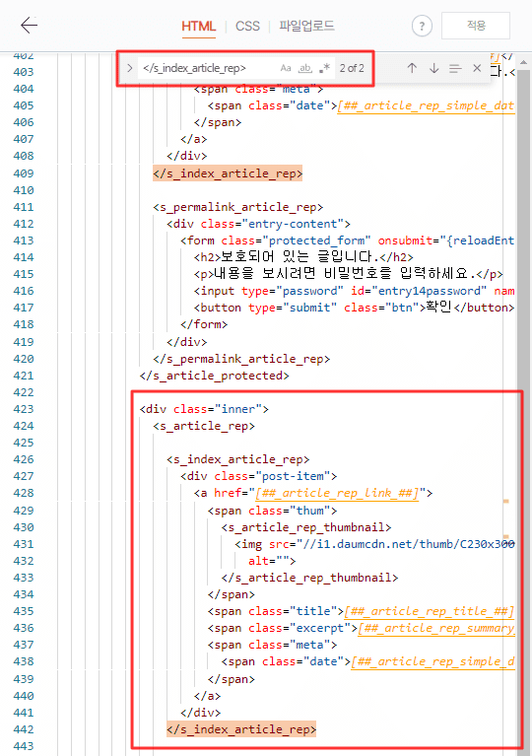Screen dimensions: 532x756
Task: Expand the replace toggle arrow in search
Action: [130, 68]
